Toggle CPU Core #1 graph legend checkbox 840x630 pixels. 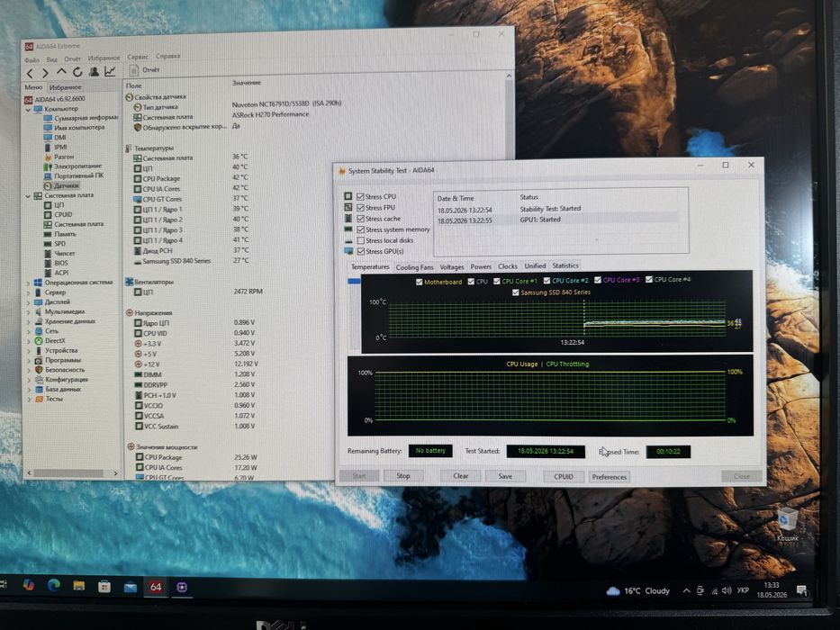pyautogui.click(x=497, y=281)
